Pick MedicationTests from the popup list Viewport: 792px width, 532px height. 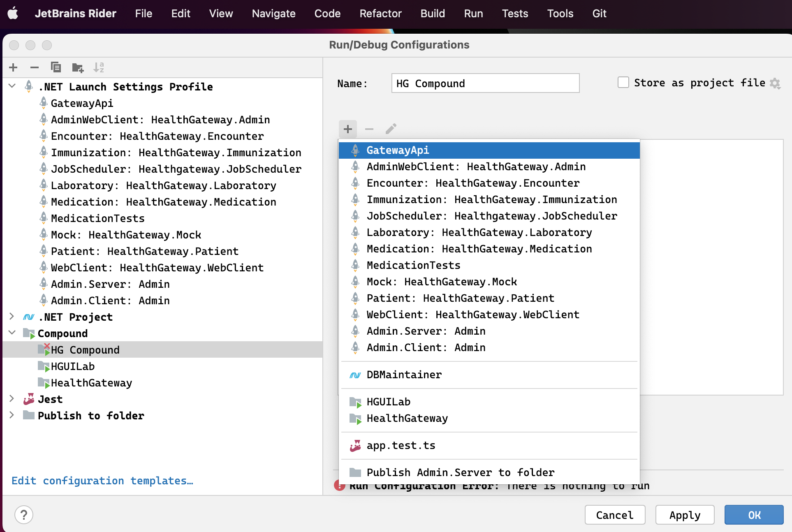pyautogui.click(x=489, y=266)
